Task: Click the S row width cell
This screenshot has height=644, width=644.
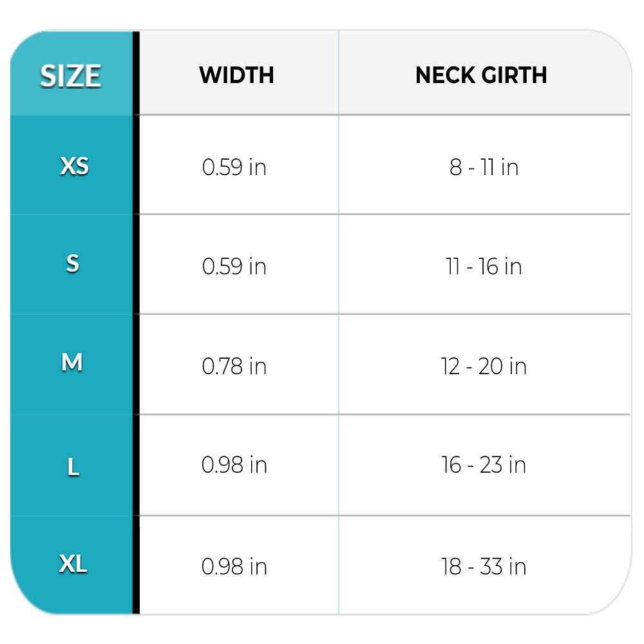Action: pyautogui.click(x=234, y=266)
